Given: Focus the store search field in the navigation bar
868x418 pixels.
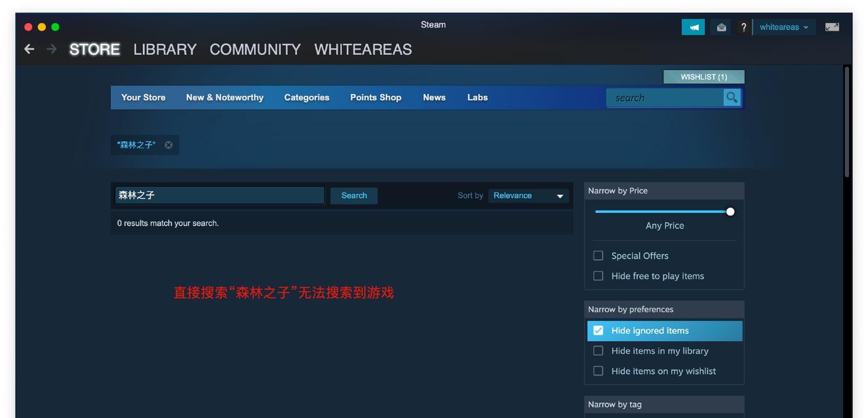Looking at the screenshot, I should [665, 97].
